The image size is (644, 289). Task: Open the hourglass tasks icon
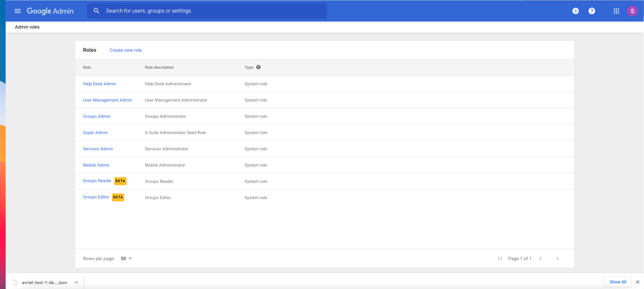(x=576, y=11)
